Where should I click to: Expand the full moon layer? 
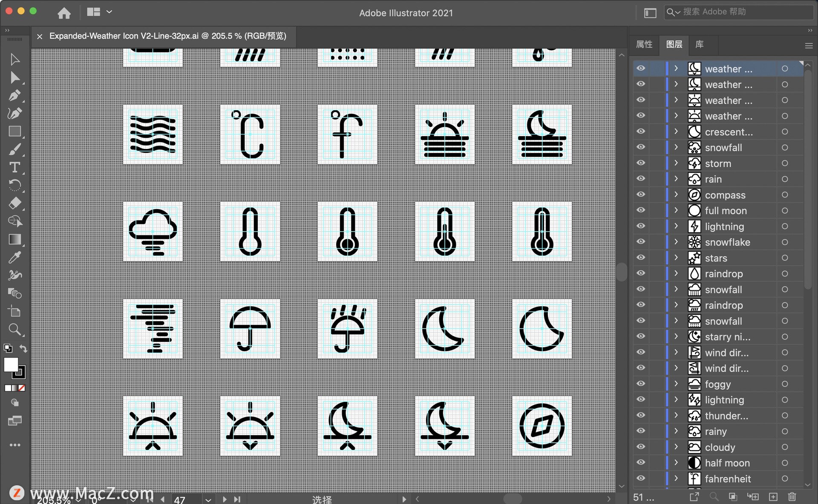676,210
